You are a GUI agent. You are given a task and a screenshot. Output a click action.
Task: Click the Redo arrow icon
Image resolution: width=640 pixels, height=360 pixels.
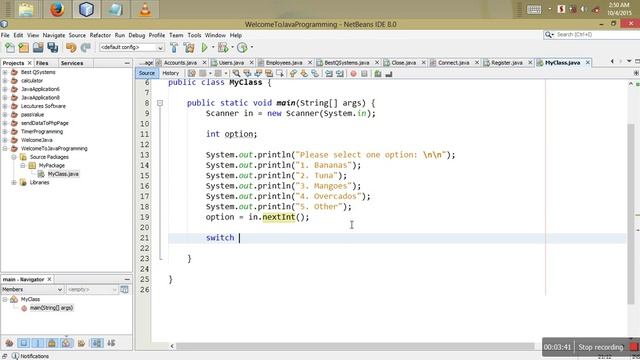[85, 48]
